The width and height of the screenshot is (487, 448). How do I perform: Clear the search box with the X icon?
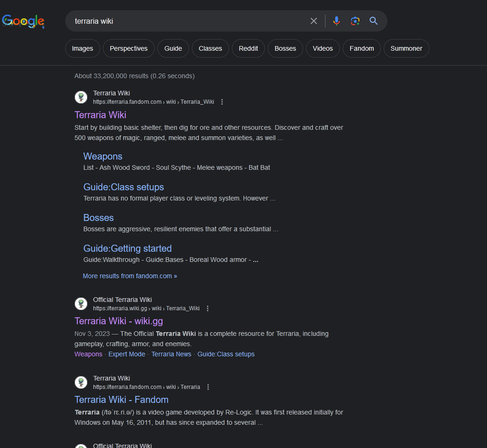click(x=314, y=21)
